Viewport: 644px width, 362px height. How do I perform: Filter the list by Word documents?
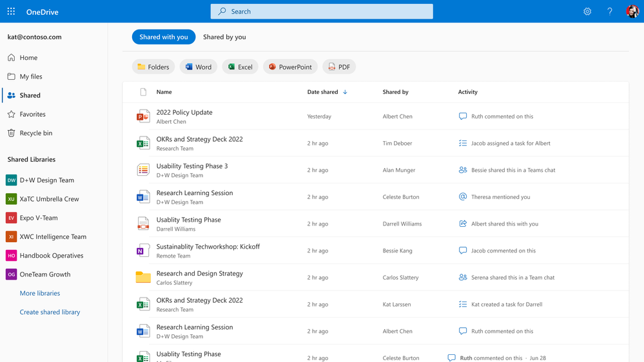pyautogui.click(x=199, y=67)
